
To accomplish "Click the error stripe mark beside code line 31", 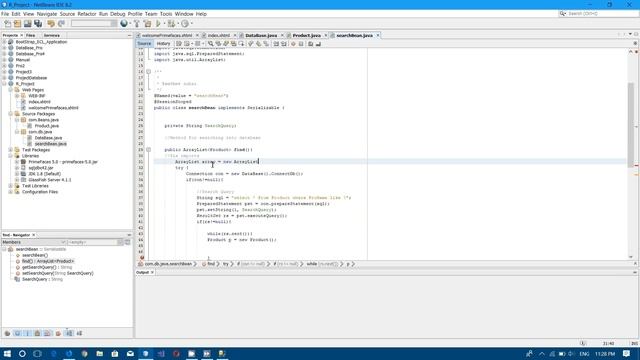I will 636,165.
